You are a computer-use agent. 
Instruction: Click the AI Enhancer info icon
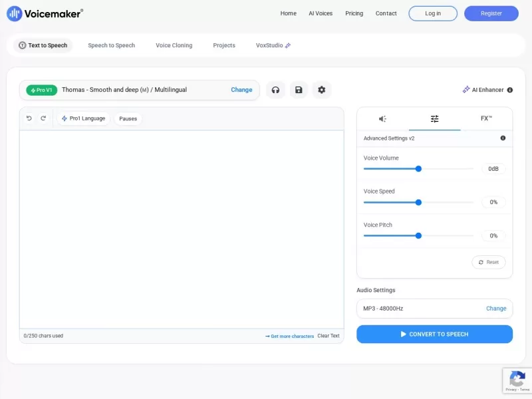(510, 90)
